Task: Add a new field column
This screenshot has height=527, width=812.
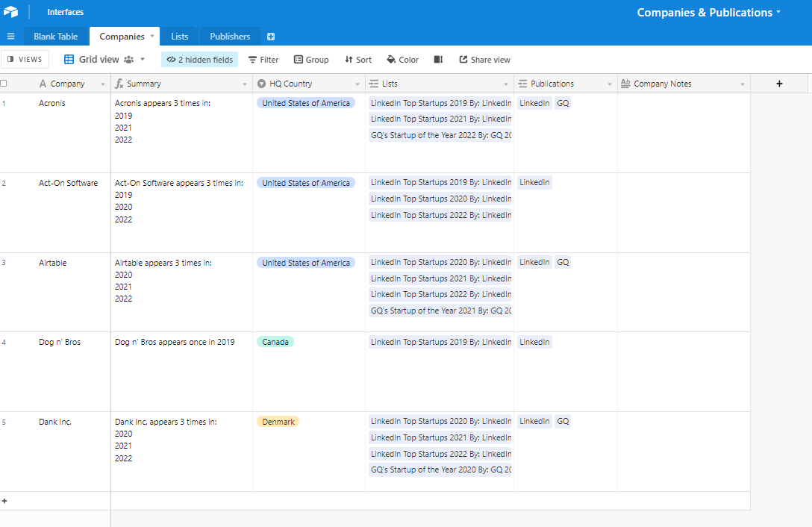Action: 779,84
